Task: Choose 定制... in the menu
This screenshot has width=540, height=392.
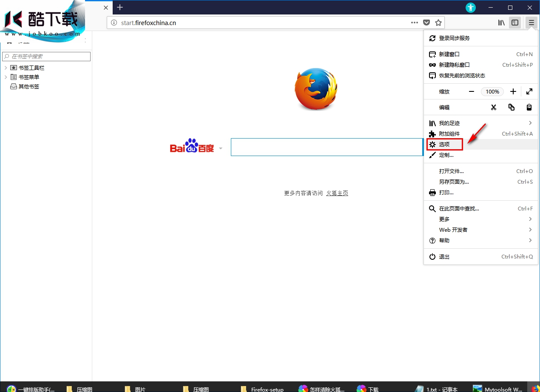Action: click(481, 155)
